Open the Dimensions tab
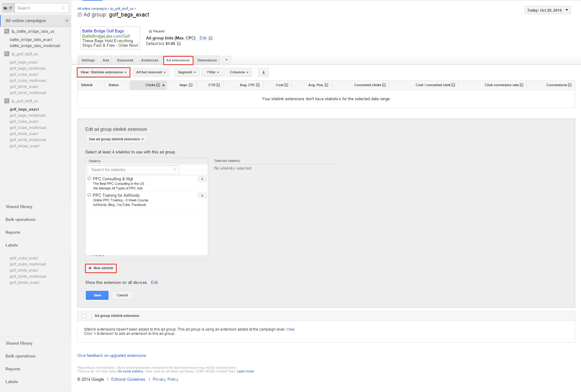The width and height of the screenshot is (581, 392). pos(207,60)
